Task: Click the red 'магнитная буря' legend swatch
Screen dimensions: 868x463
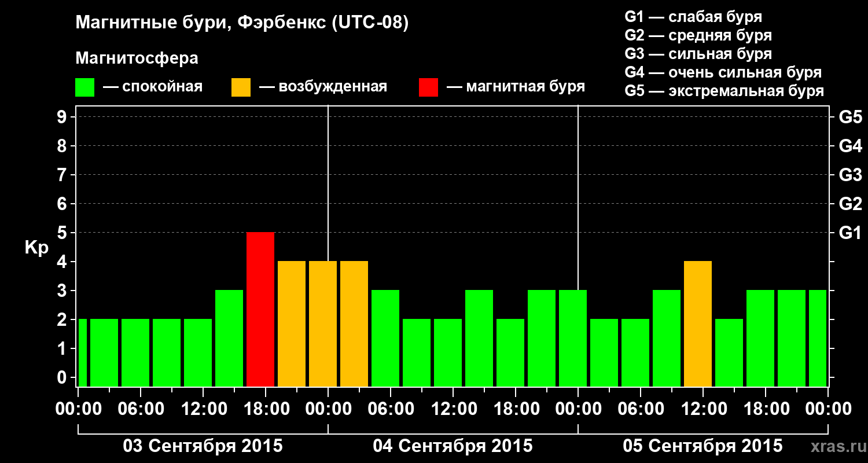Action: point(429,87)
